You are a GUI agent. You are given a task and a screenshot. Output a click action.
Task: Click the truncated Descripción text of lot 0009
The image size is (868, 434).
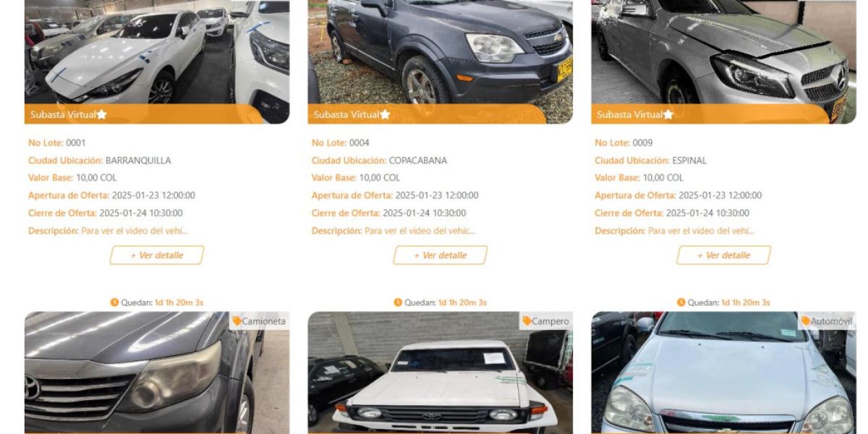(701, 231)
